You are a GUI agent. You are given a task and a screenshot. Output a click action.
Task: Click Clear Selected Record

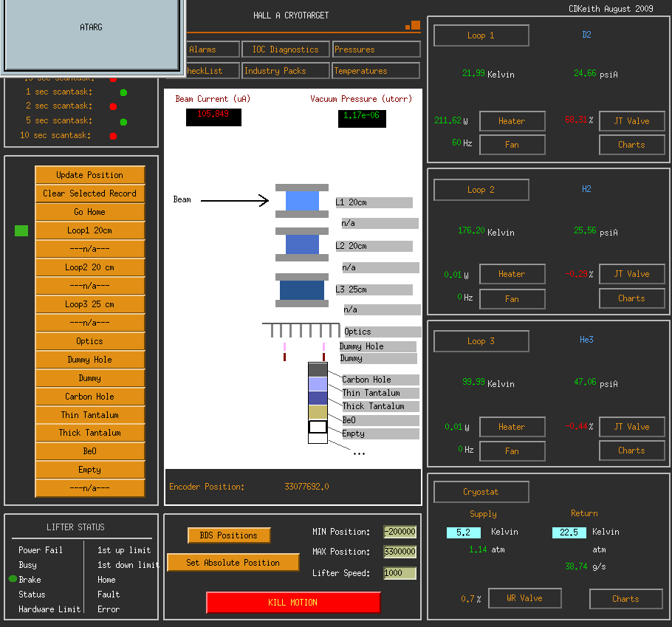coord(90,193)
